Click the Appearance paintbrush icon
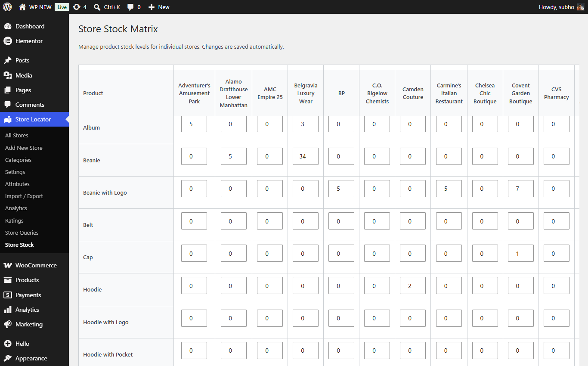The height and width of the screenshot is (366, 588). point(8,358)
